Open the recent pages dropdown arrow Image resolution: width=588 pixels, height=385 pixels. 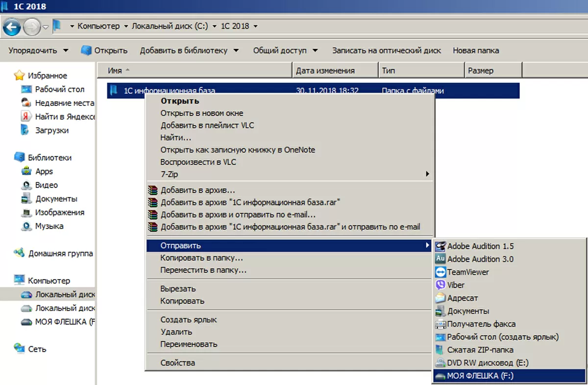[46, 26]
